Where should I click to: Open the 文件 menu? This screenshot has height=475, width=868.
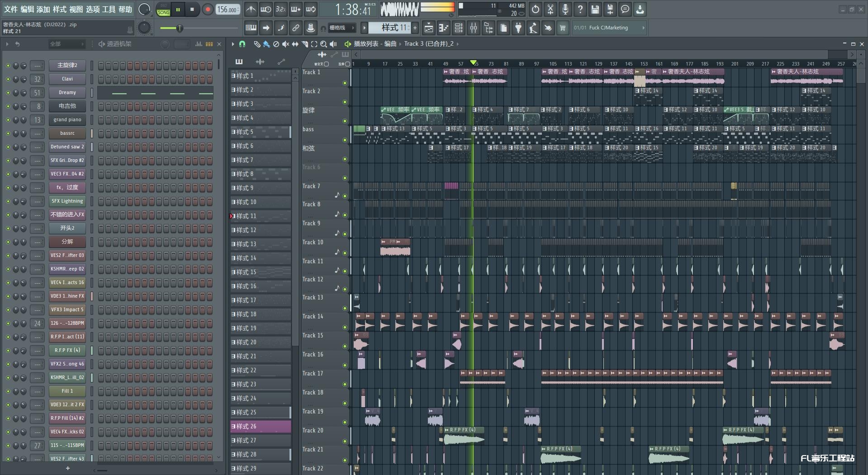[x=11, y=9]
